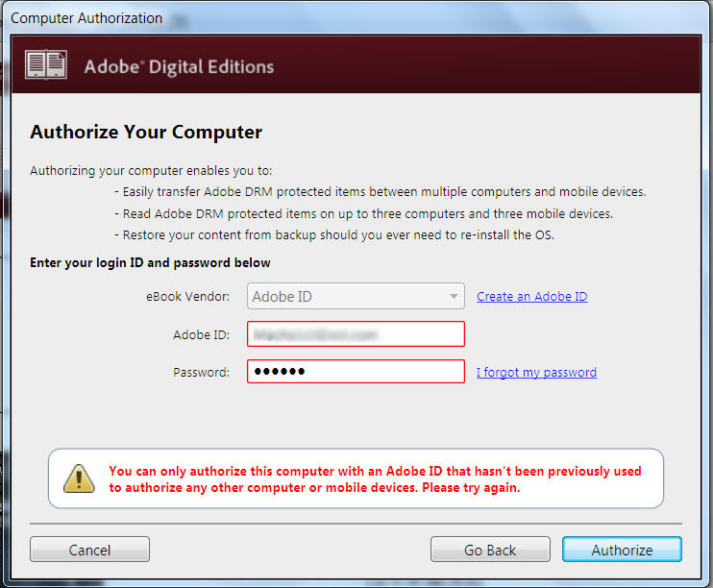Click the 'Computer Authorization' window title

pos(86,18)
